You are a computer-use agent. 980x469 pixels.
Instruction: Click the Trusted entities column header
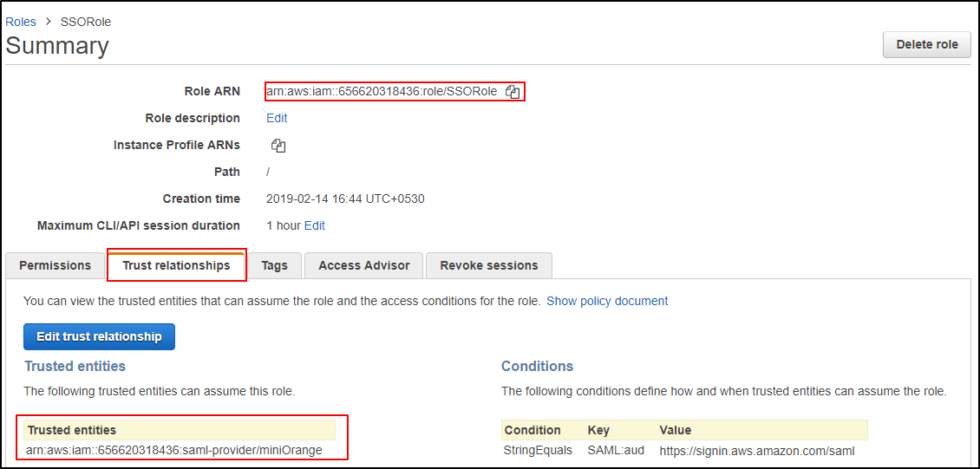pos(72,430)
